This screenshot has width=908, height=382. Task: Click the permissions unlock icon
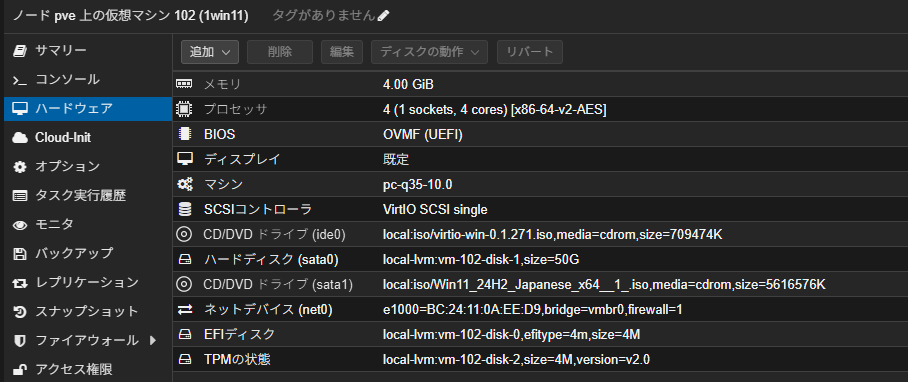(x=20, y=369)
